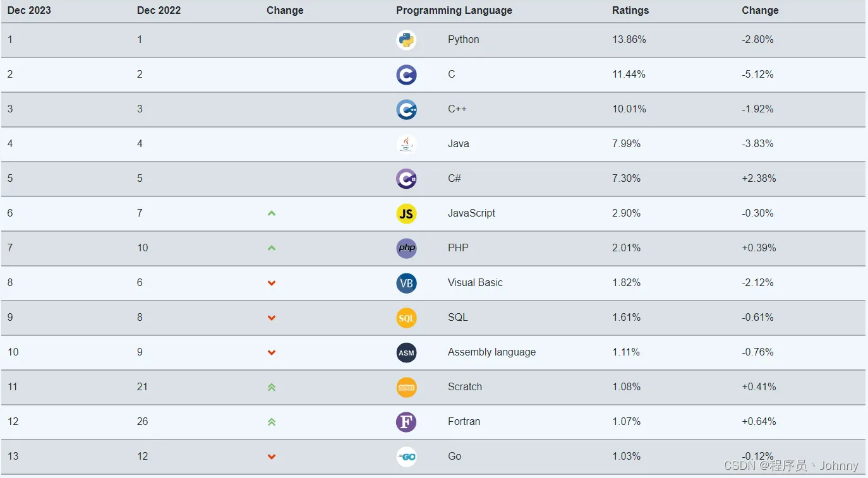Click the double up arrow in Scratch row
The image size is (868, 478).
(272, 387)
